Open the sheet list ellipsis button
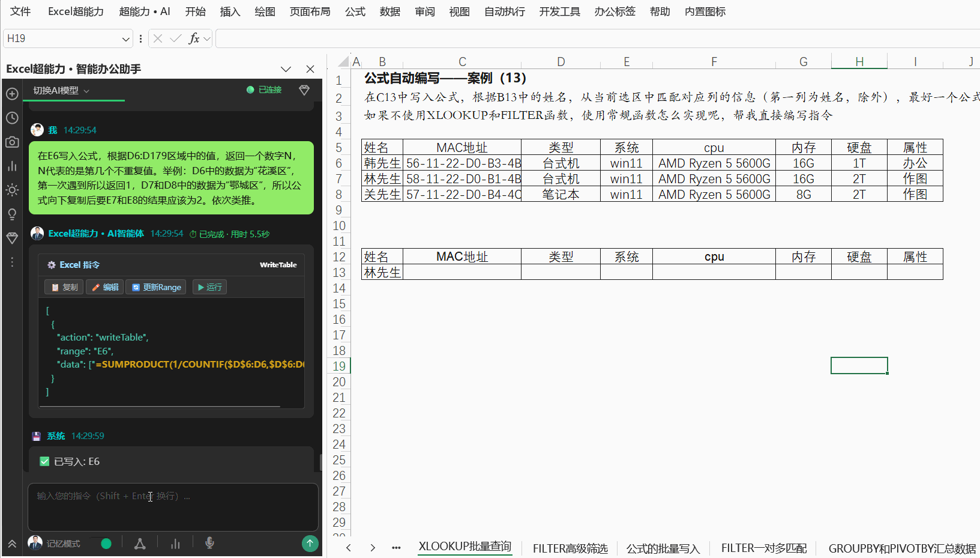 click(x=396, y=548)
